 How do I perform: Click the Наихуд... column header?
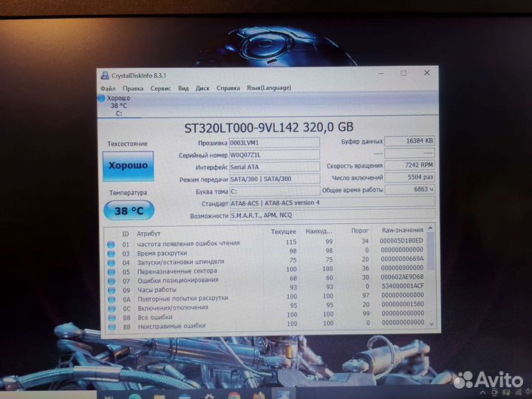pos(318,231)
